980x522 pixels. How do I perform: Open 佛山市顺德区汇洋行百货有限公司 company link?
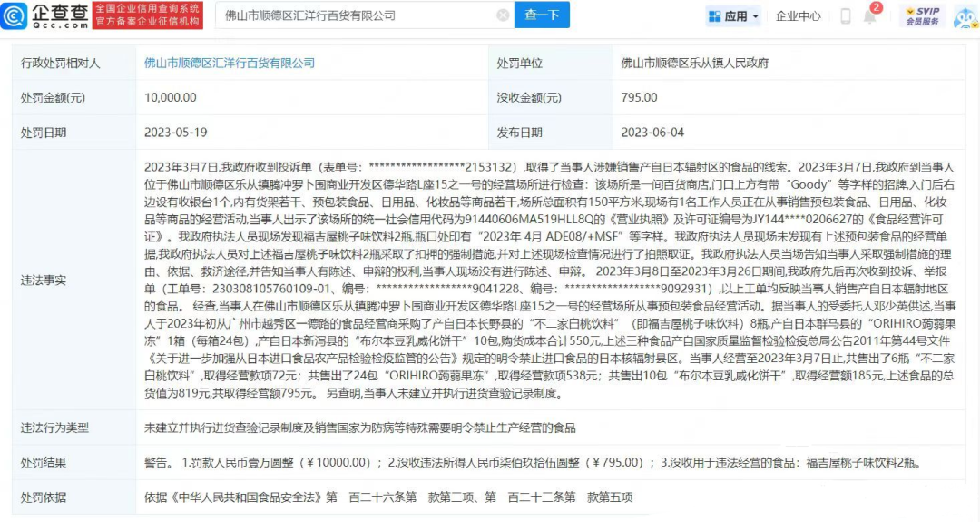click(230, 64)
